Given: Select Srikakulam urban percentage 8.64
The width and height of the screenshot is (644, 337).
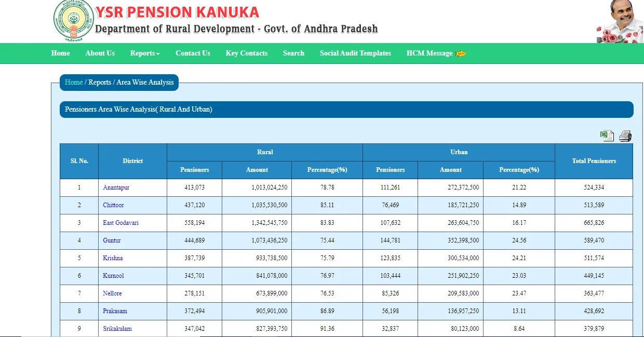Looking at the screenshot, I should click(x=519, y=329).
